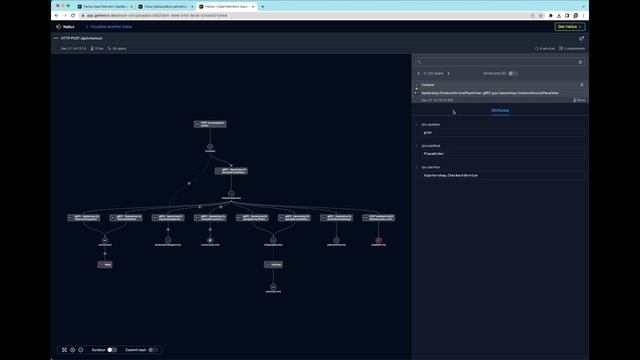
Task: Open the Visualize another trace link
Action: (109, 27)
